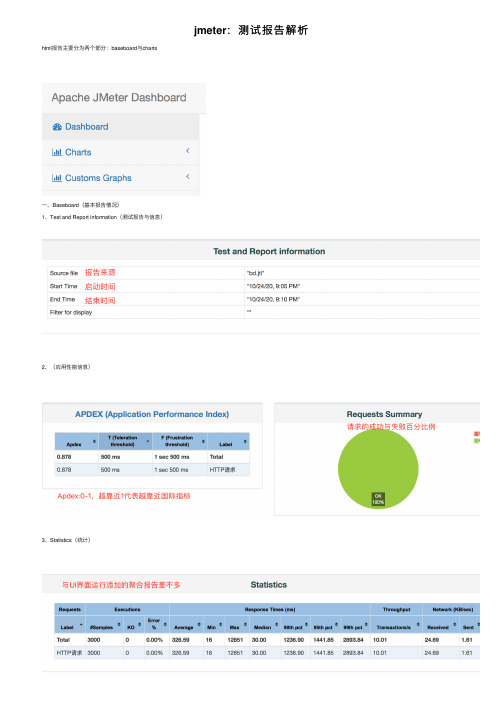Click the Executions group header
Screen dimensions: 504x713
coord(127,609)
